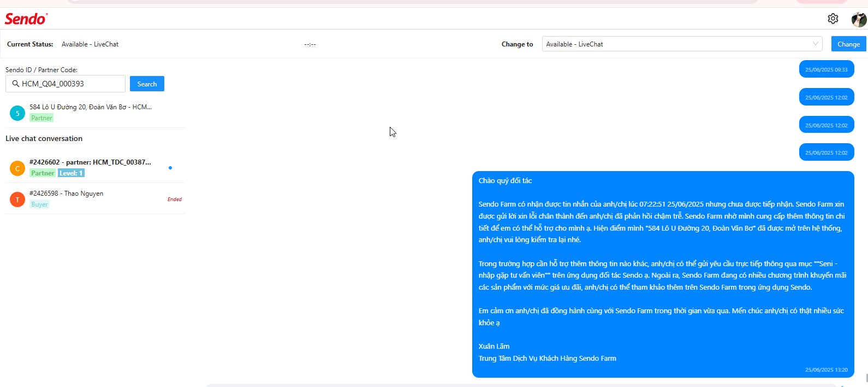
Task: Click the Change button
Action: 848,44
